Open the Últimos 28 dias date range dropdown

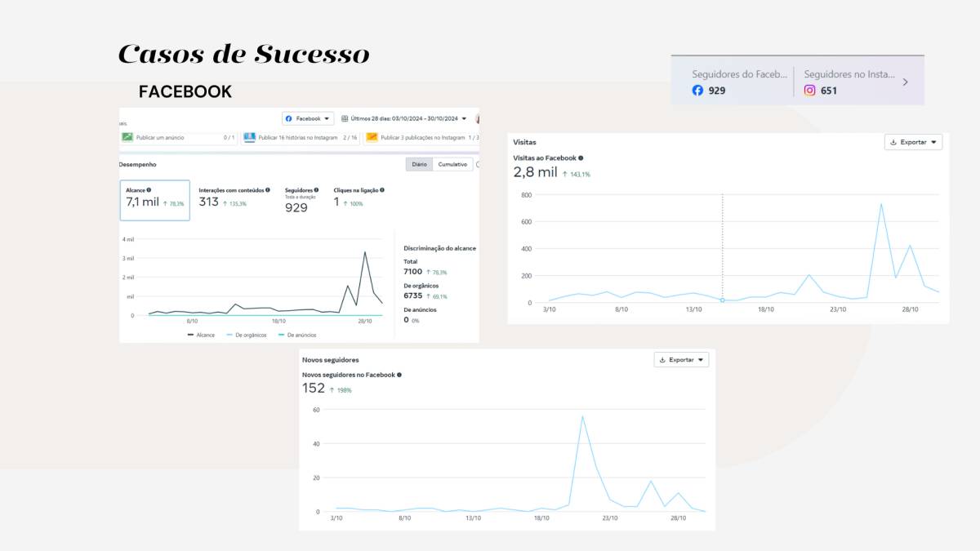404,118
